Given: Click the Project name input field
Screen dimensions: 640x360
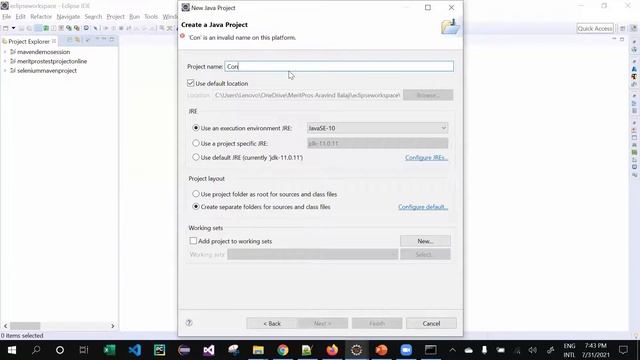Looking at the screenshot, I should click(x=339, y=66).
